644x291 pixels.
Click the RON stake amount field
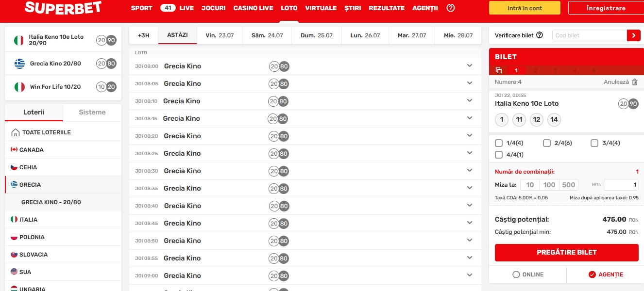click(621, 185)
